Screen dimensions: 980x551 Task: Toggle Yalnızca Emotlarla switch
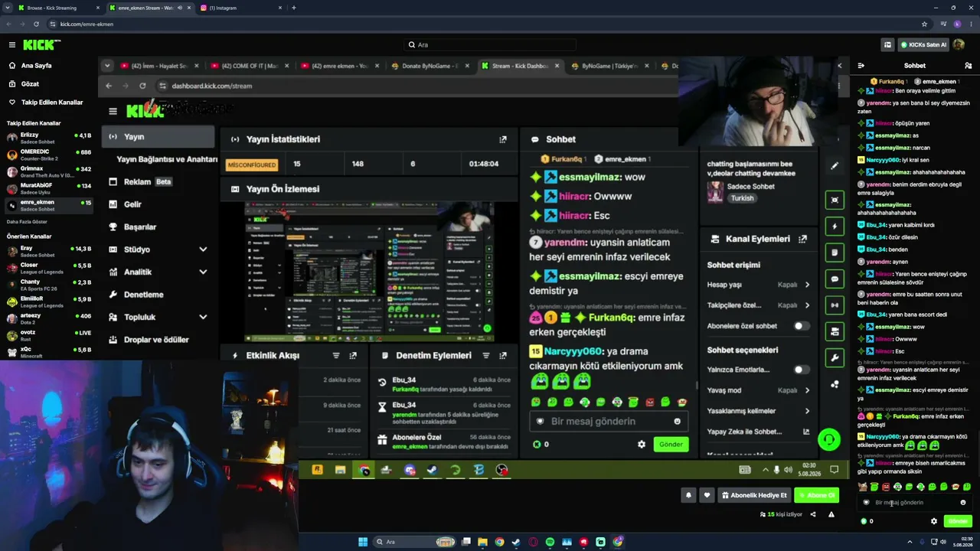pos(801,370)
